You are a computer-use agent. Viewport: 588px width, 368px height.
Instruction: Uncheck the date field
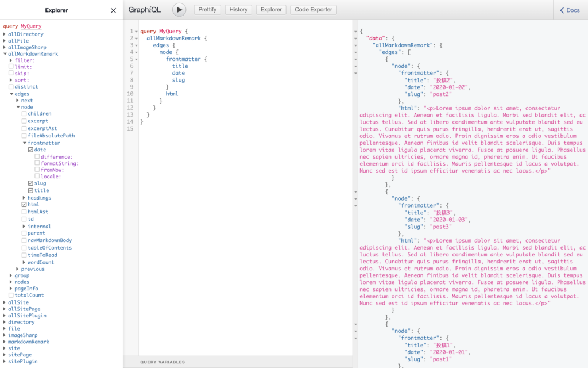click(x=31, y=149)
